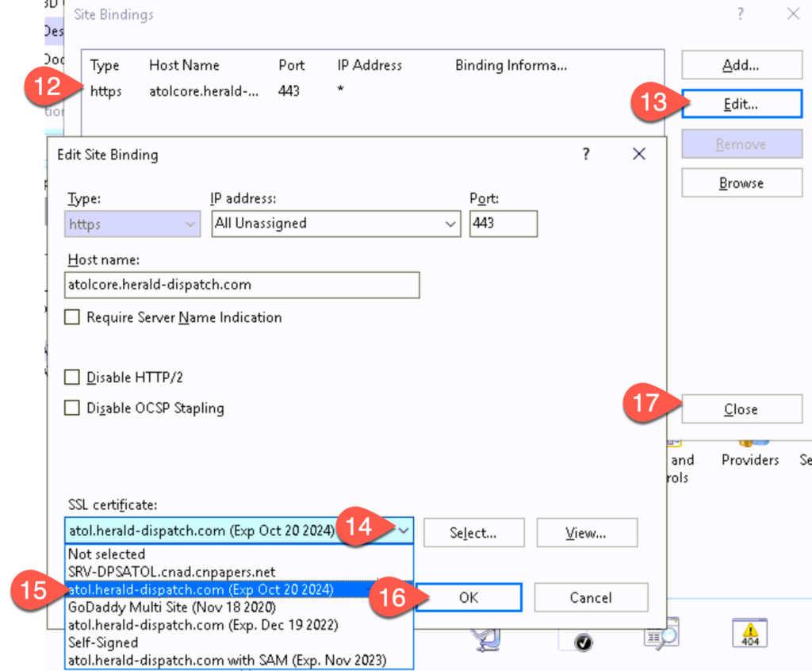Pick the SRV-DPSATOL.cnad.cnpapers.net certificate entry
This screenshot has width=812, height=671.
(x=171, y=572)
